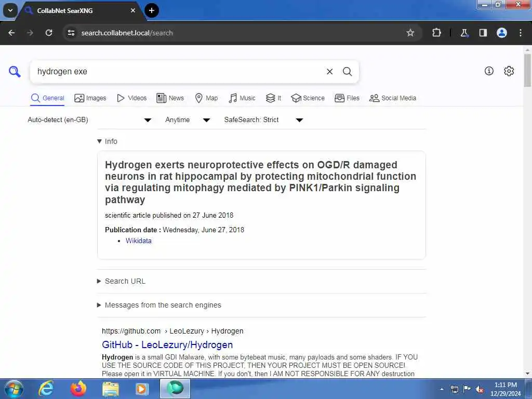Submit search using magnifier button
This screenshot has height=399, width=532.
coord(347,72)
